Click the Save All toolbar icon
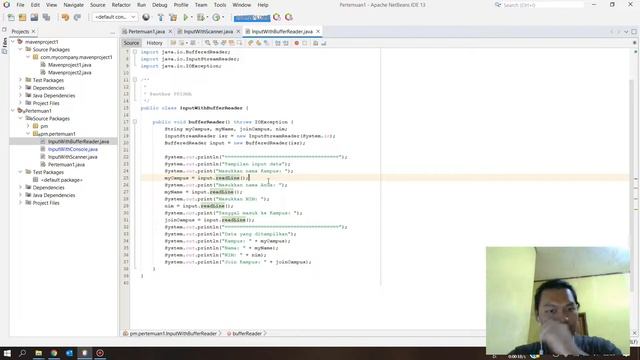 click(46, 18)
